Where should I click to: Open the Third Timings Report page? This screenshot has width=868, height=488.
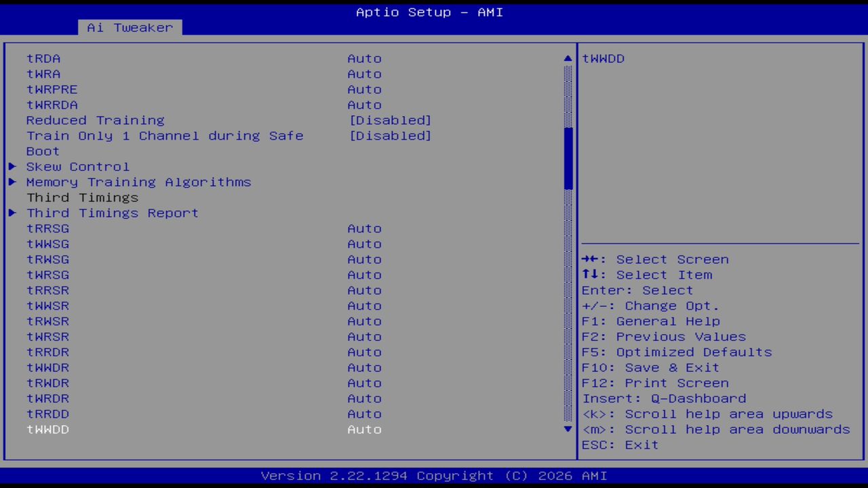(112, 213)
